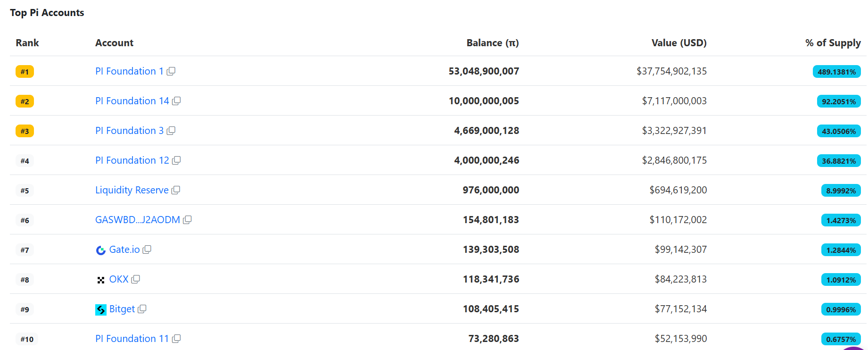The width and height of the screenshot is (868, 350).
Task: Open the Bitget account link
Action: click(122, 309)
